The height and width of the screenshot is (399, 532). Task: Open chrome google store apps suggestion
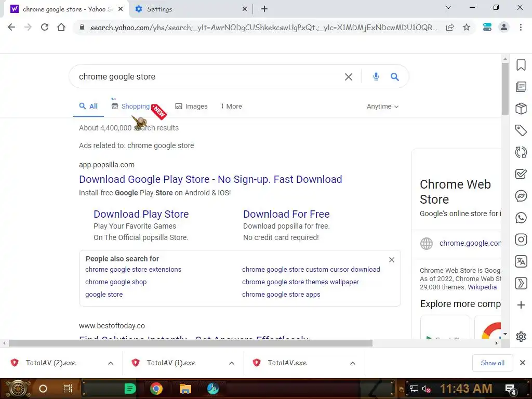(x=281, y=295)
